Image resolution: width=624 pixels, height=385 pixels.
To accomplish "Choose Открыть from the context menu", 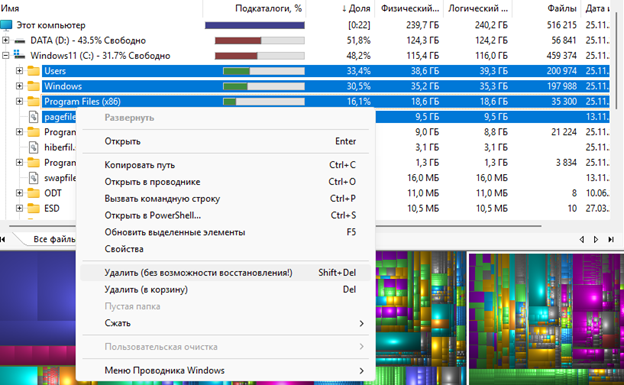I will coord(225,141).
